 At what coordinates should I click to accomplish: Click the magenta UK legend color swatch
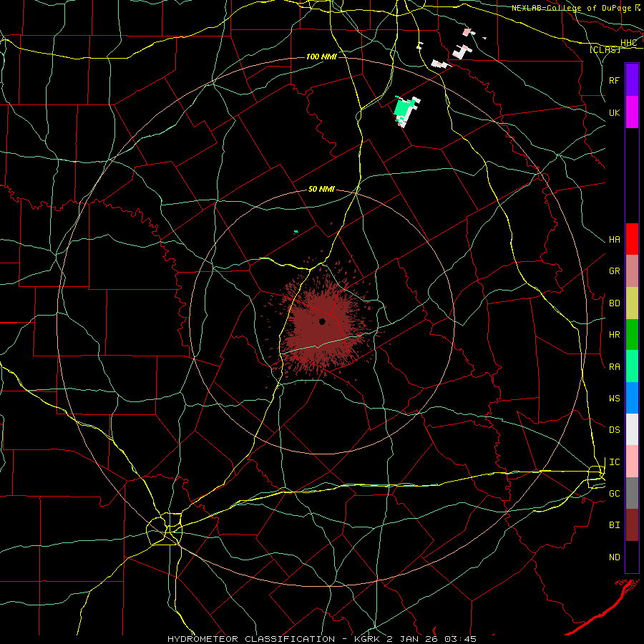(x=632, y=112)
